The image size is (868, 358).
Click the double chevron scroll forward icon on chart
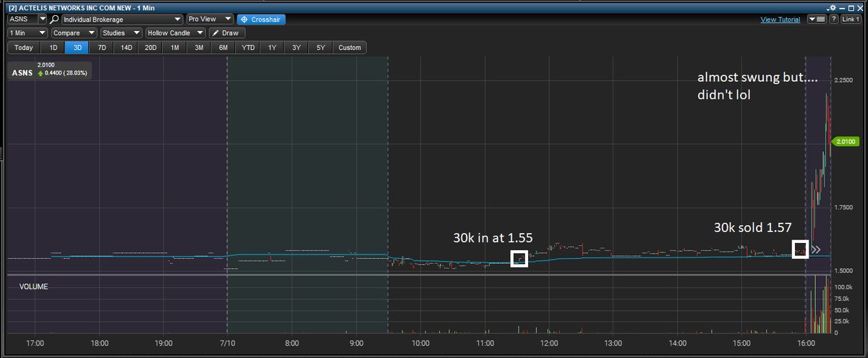[x=816, y=250]
